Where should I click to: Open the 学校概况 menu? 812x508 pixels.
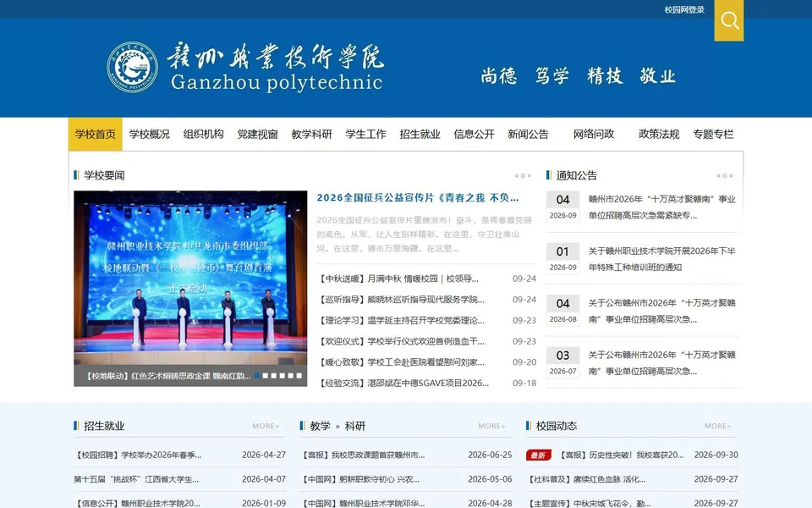coord(149,135)
